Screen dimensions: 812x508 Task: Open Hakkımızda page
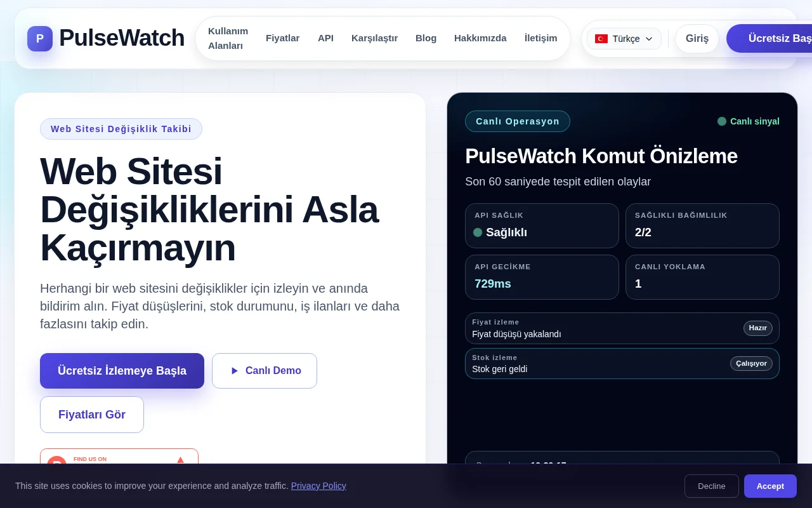point(480,38)
